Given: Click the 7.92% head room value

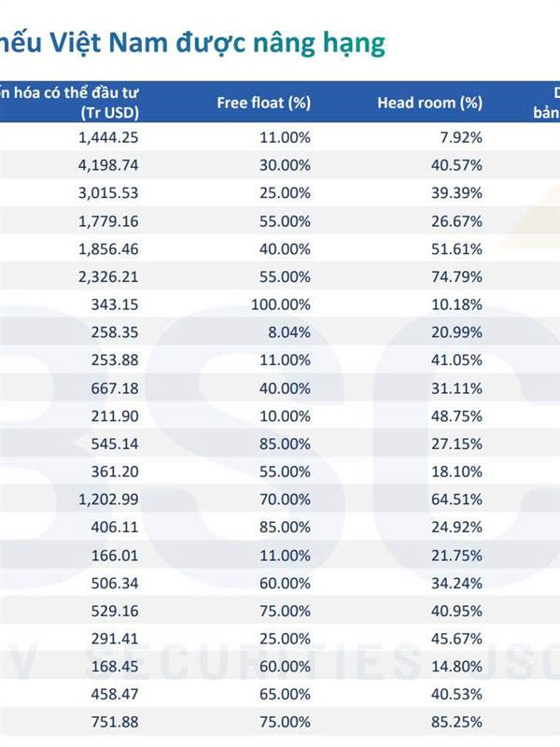Looking at the screenshot, I should 461,137.
